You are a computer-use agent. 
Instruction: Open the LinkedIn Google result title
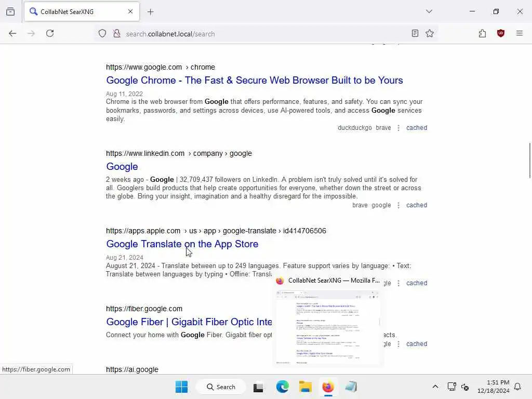[x=122, y=167]
